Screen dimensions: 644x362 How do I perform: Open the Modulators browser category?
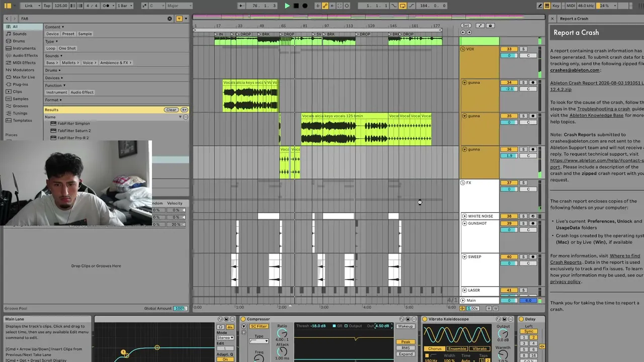[23, 70]
